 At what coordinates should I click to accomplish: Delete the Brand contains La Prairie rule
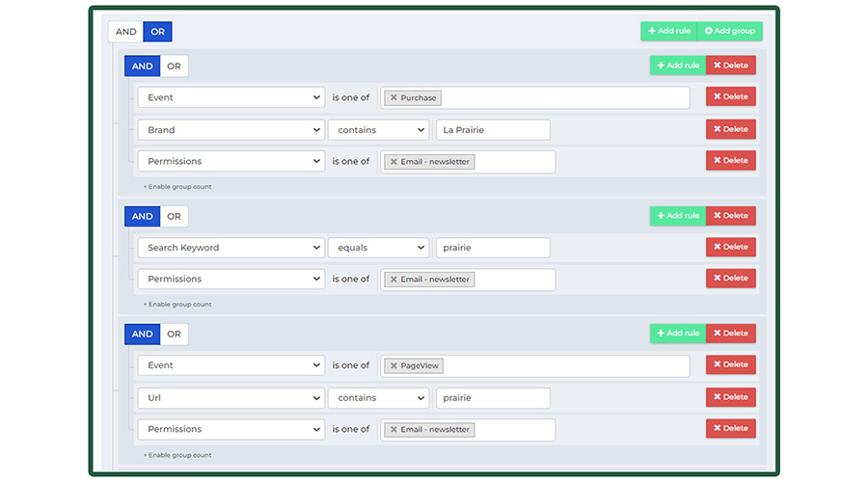click(730, 129)
